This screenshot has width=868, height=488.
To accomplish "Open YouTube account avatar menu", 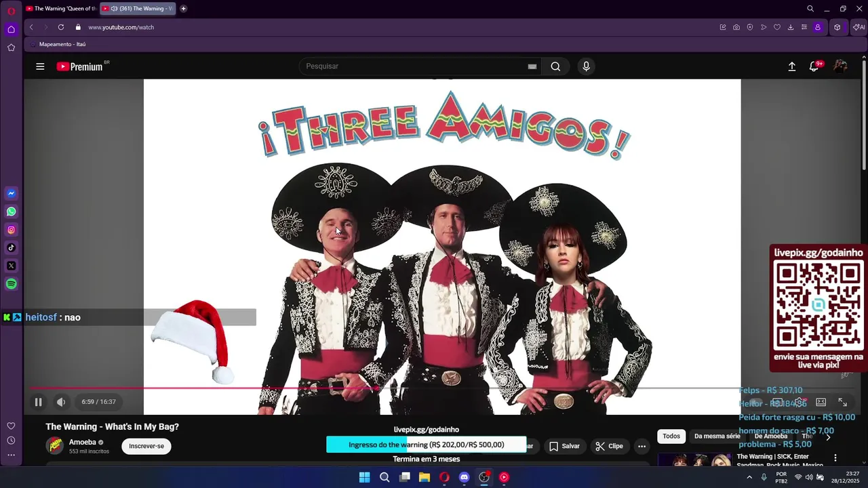I will point(840,66).
